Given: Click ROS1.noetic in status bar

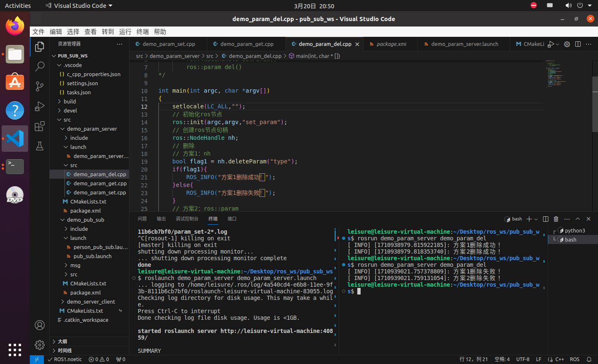Looking at the screenshot, I should click(x=65, y=359).
